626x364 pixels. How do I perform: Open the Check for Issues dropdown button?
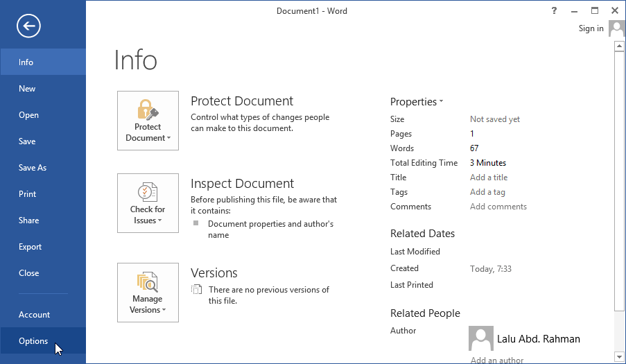(148, 203)
